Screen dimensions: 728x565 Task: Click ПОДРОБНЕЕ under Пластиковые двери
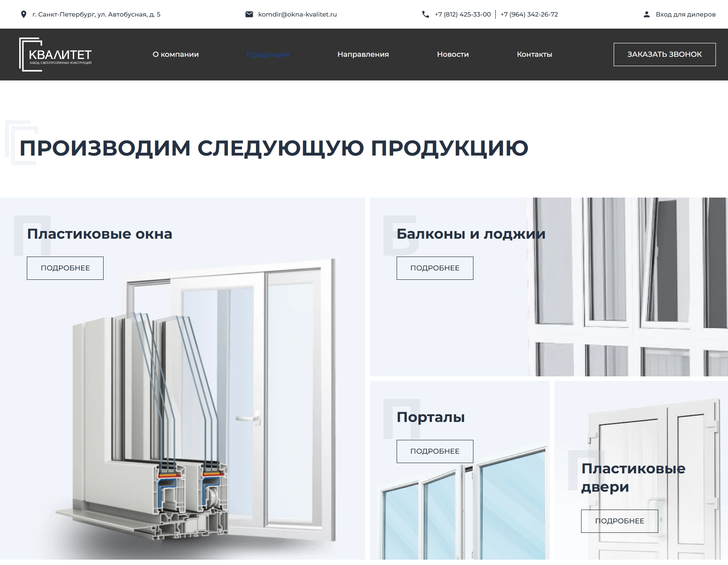click(619, 521)
